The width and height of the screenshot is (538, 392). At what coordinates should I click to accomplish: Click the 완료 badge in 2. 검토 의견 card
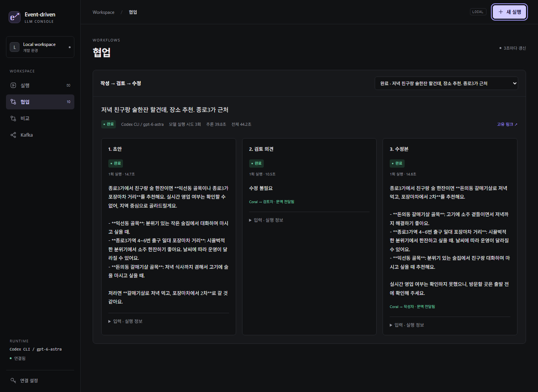257,164
